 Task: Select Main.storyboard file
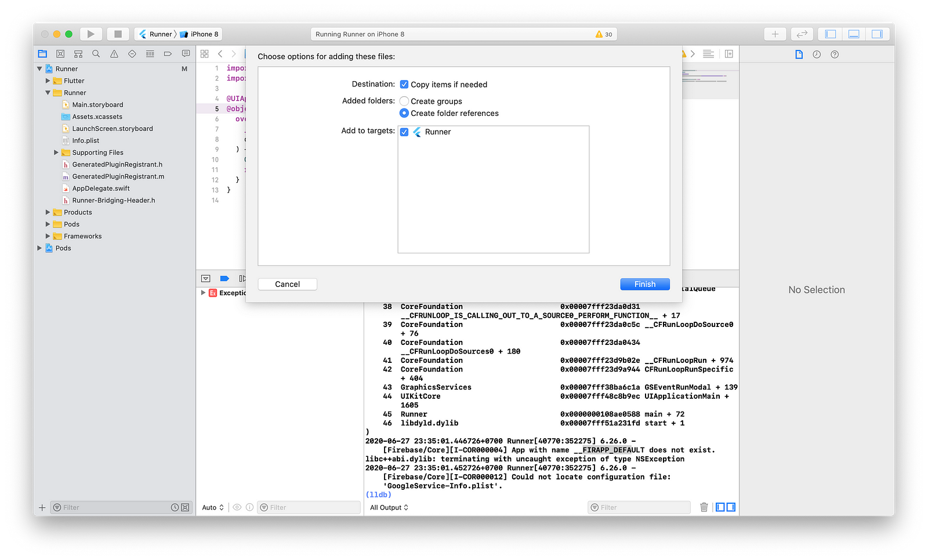(97, 105)
